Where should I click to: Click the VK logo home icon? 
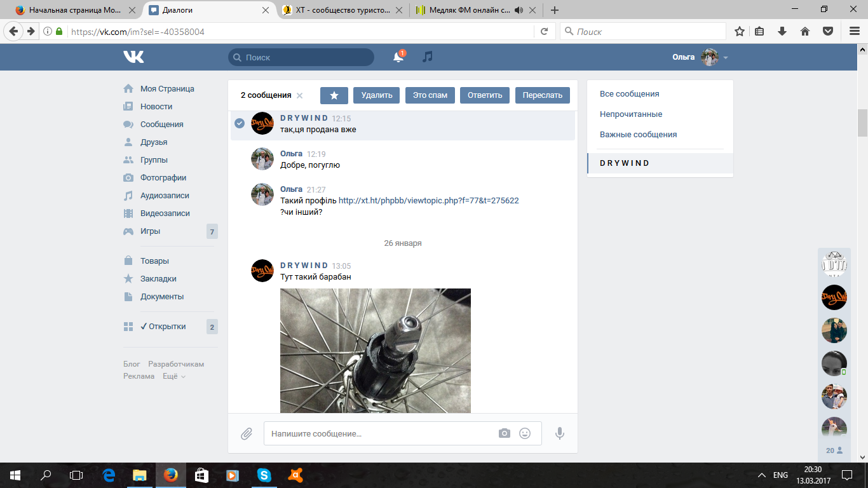pyautogui.click(x=133, y=57)
